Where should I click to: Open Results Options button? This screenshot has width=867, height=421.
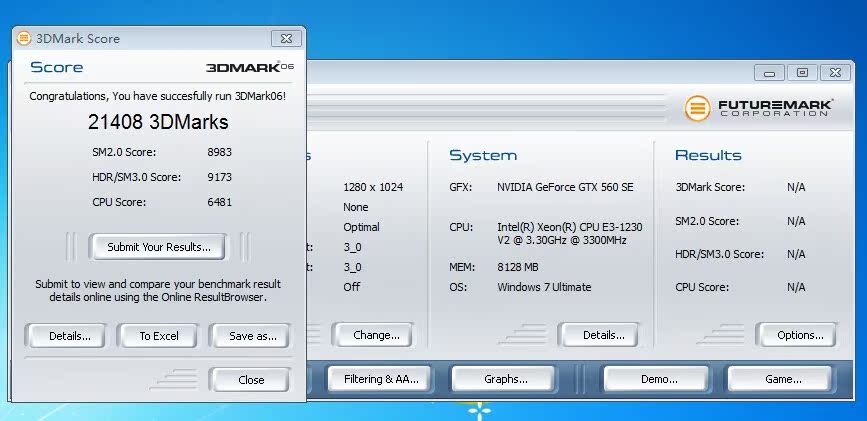pyautogui.click(x=800, y=335)
